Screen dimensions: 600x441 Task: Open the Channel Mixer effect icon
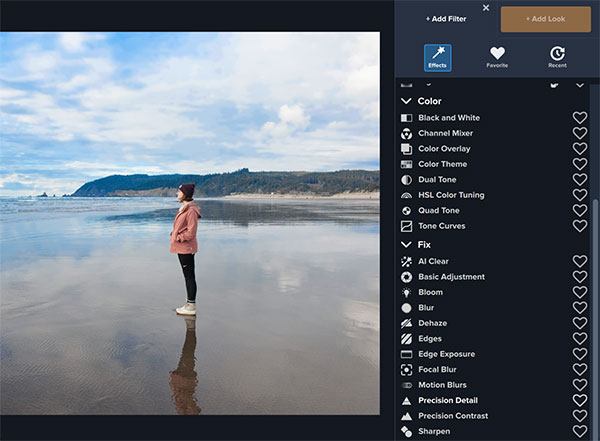tap(407, 133)
